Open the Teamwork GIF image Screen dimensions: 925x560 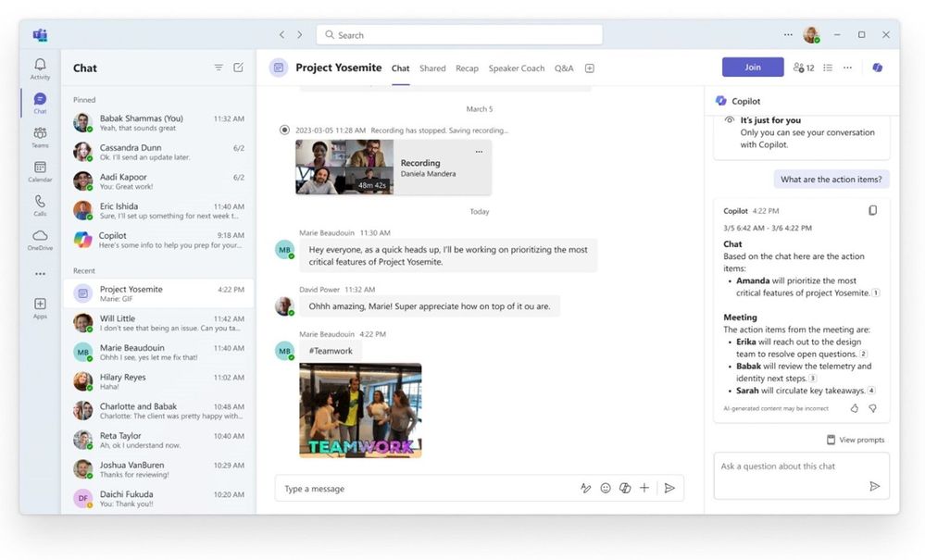[360, 410]
